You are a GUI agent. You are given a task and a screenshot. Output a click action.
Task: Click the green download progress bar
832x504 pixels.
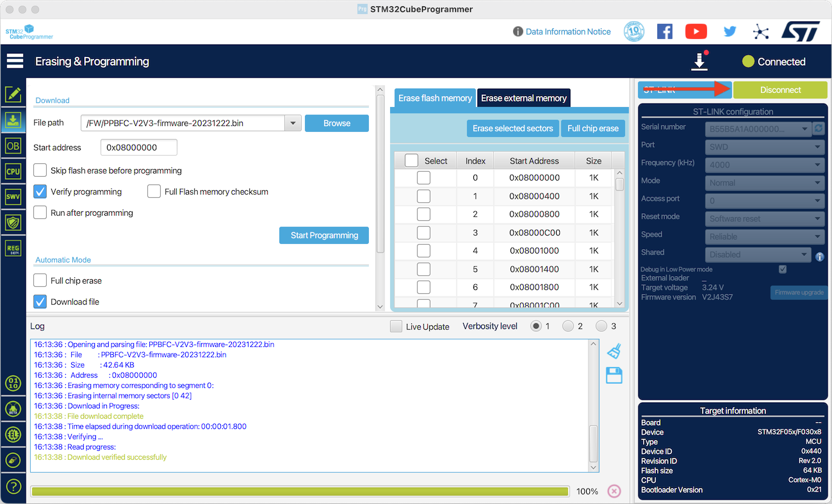click(x=300, y=491)
